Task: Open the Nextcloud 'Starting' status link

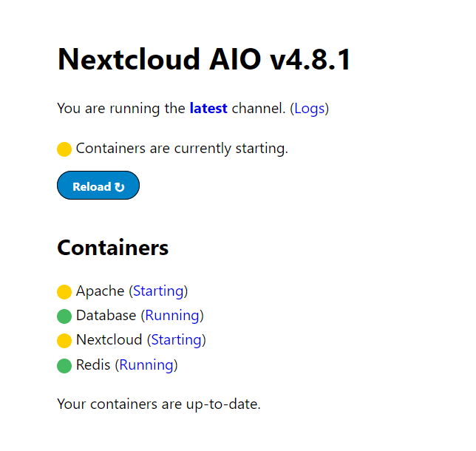Action: [176, 339]
